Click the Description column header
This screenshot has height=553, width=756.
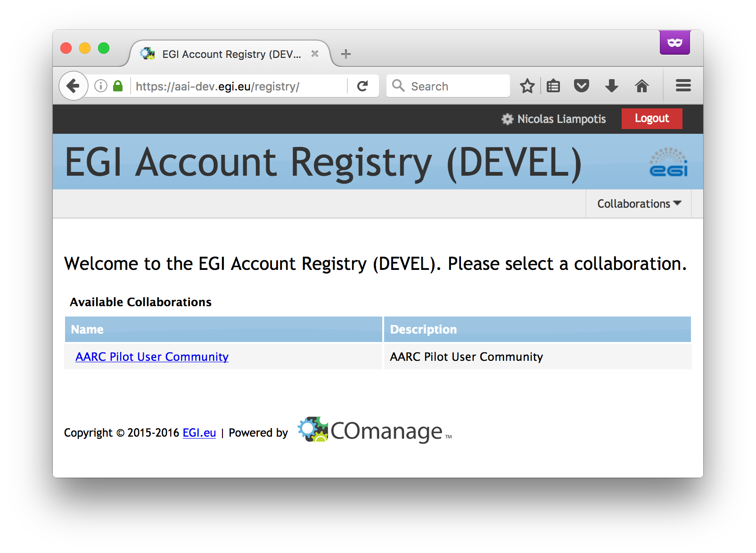coord(537,329)
